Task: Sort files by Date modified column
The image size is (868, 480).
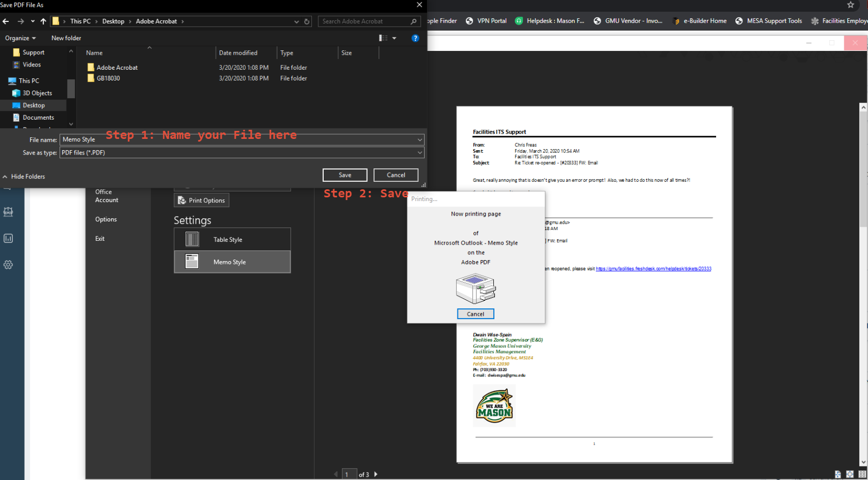Action: (x=238, y=53)
